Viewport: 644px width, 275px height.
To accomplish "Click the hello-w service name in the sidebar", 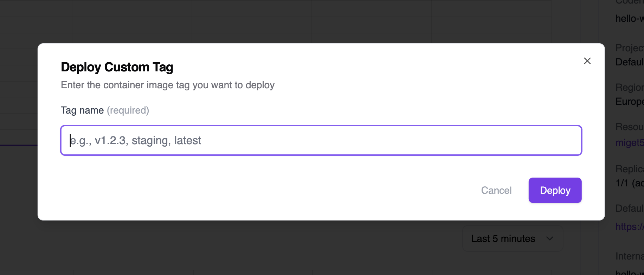I will 629,18.
